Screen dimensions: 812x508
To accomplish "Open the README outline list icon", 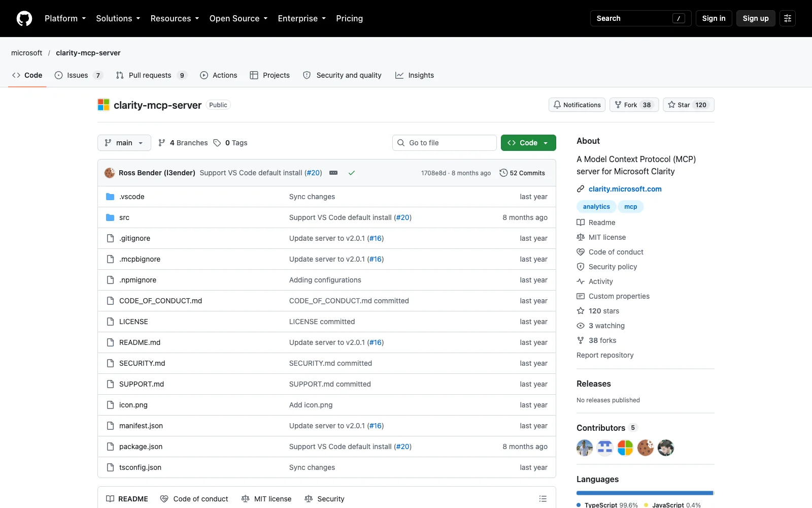I will 543,499.
